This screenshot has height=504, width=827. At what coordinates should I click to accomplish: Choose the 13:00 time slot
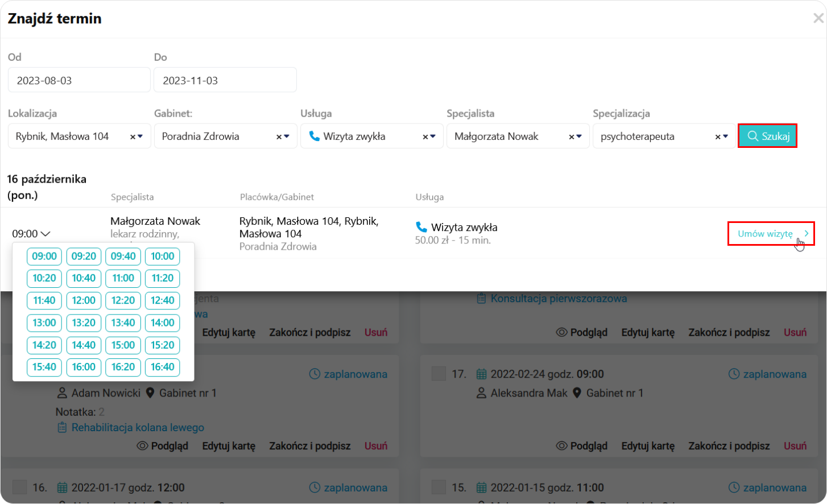point(44,323)
